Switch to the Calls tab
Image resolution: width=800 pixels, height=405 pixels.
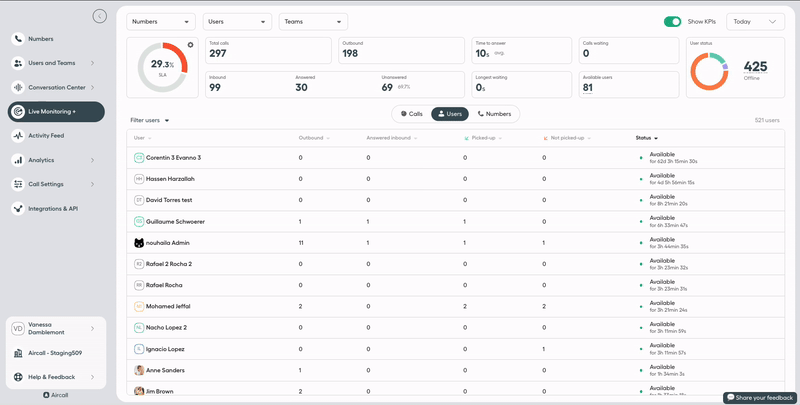412,114
